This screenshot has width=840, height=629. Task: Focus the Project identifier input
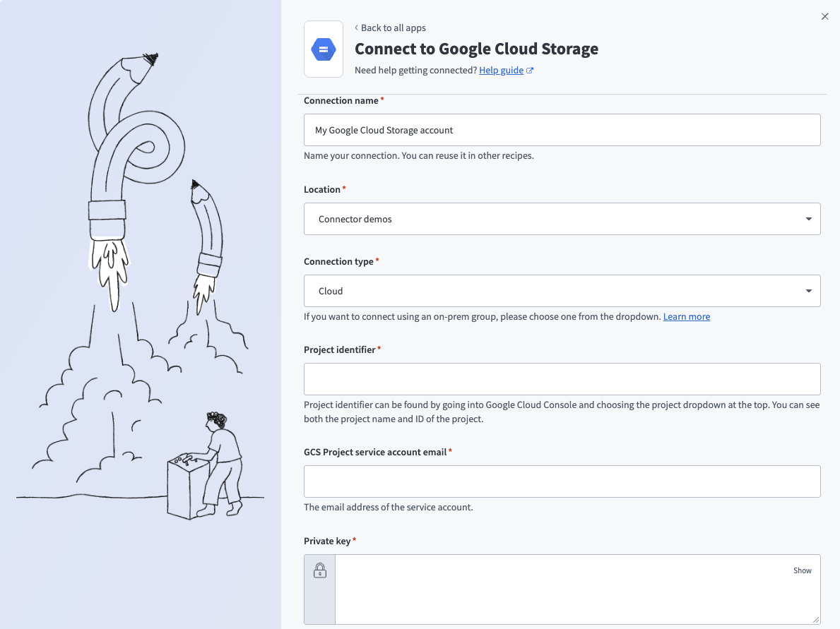[562, 379]
